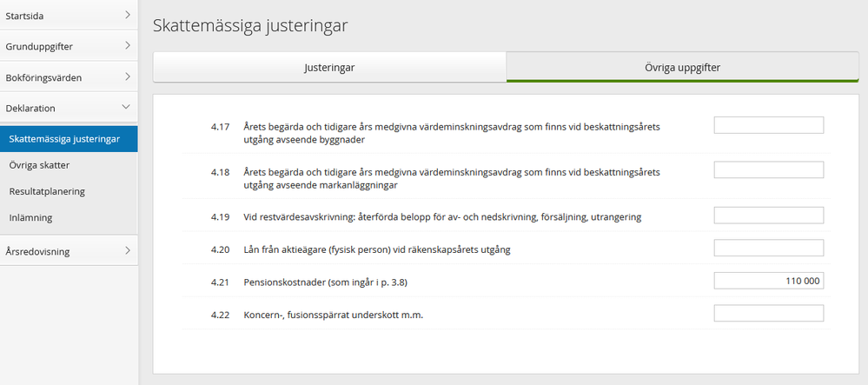
Task: Select the Övriga uppgifter tab
Action: click(682, 67)
